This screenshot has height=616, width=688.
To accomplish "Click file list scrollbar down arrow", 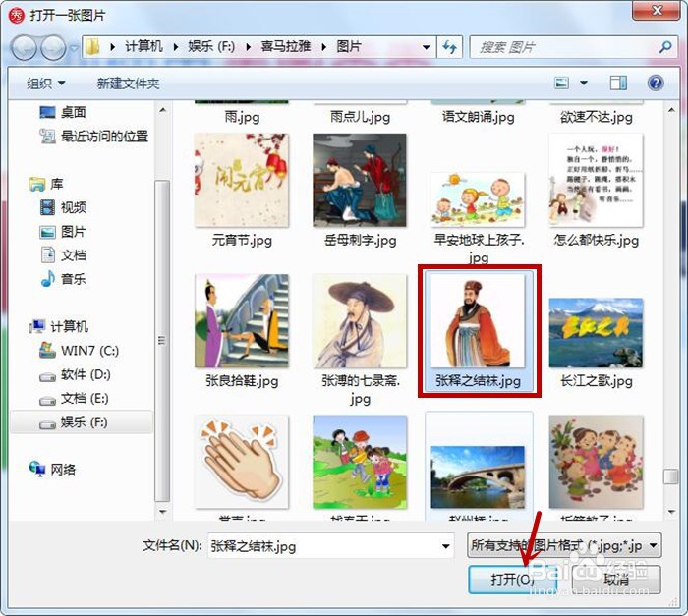I will (671, 512).
